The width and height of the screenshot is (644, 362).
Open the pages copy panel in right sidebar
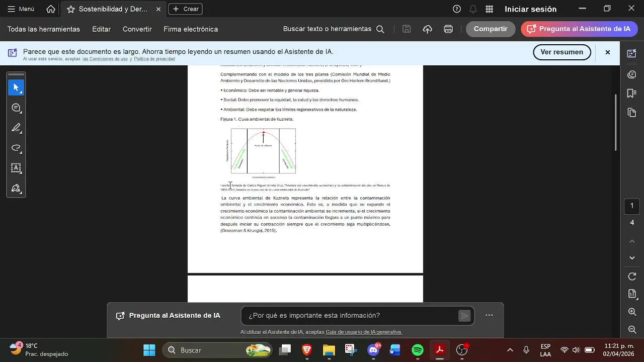click(x=632, y=113)
